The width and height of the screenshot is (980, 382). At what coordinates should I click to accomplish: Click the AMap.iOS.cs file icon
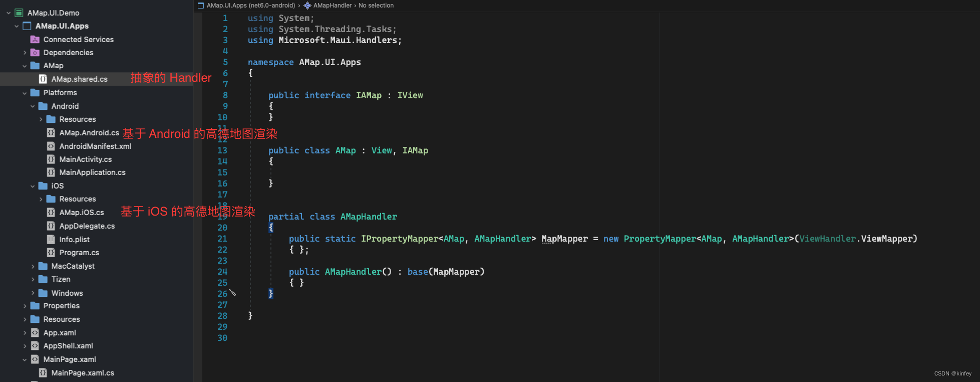pos(51,213)
